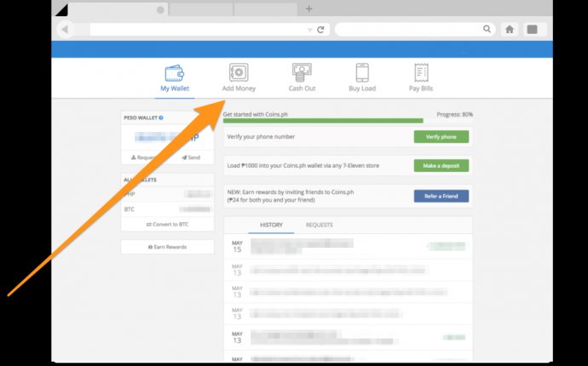Click the 7-Eleven deposit instruction text
This screenshot has width=588, height=366.
pyautogui.click(x=303, y=166)
